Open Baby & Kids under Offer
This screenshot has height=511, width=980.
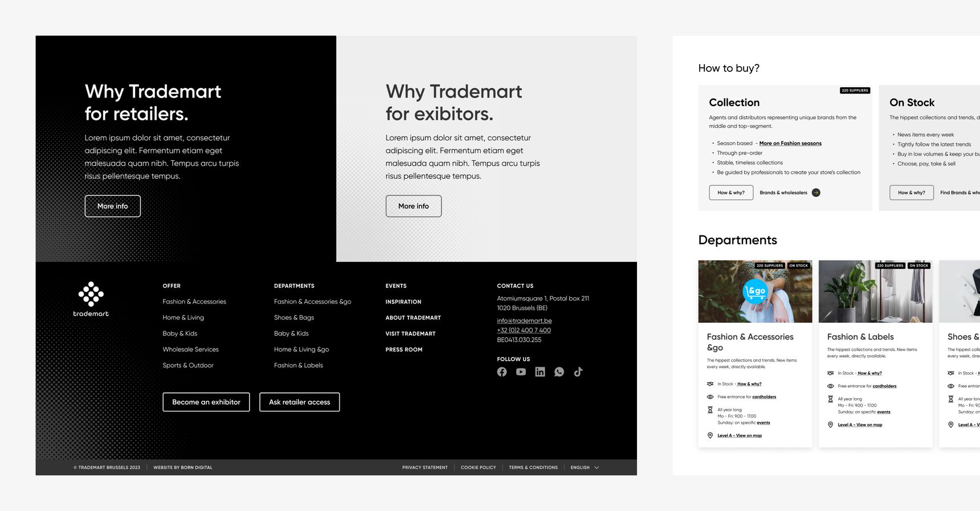click(180, 334)
